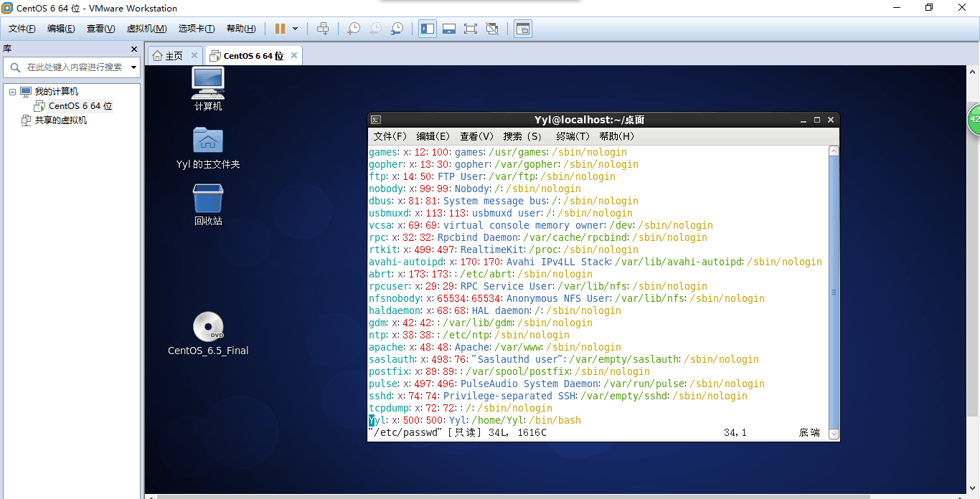Screen dimensions: 980x499
Task: Click the "34,1" cursor position in vim
Action: point(735,432)
